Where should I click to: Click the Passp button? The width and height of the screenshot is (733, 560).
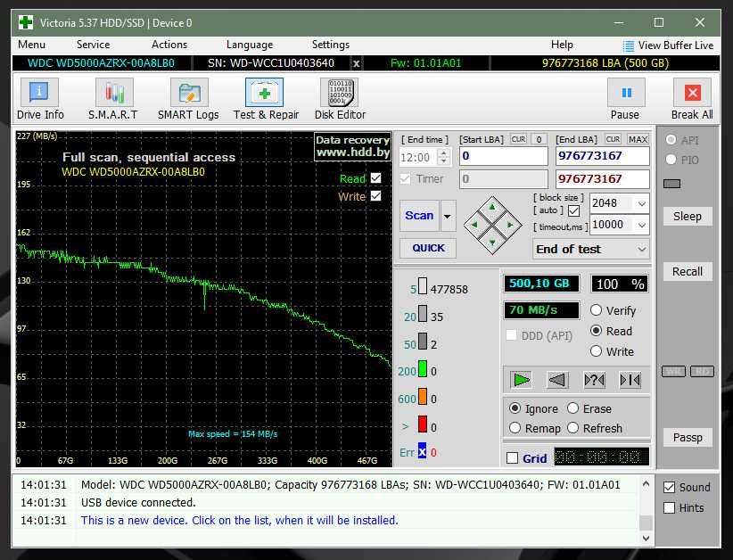tap(688, 437)
